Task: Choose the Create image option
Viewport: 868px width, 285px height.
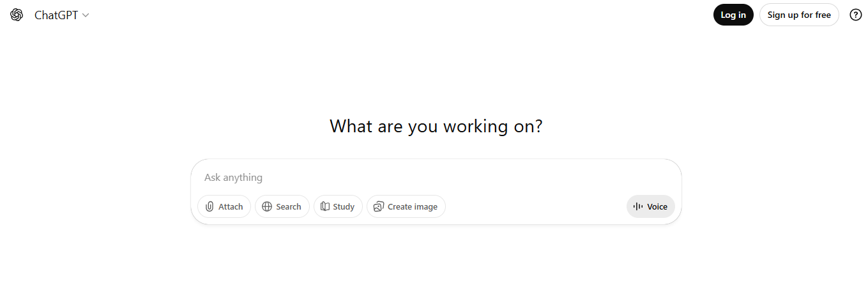Action: coord(412,206)
